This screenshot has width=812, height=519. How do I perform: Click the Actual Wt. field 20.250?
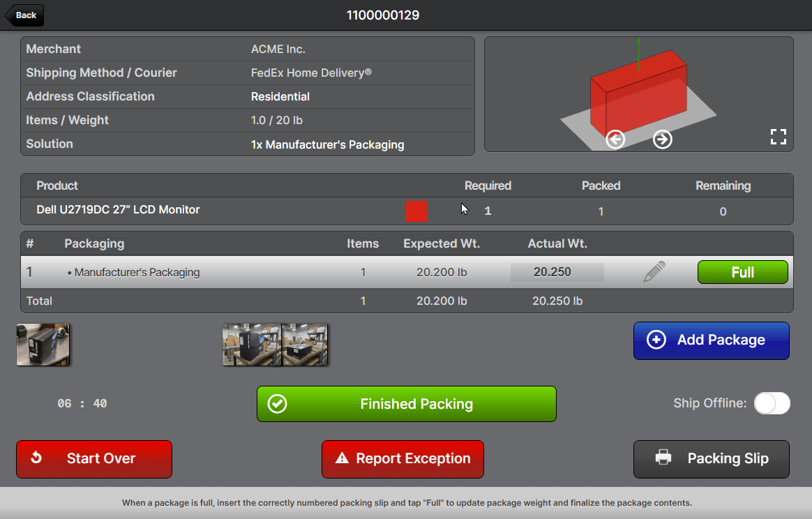coord(557,272)
